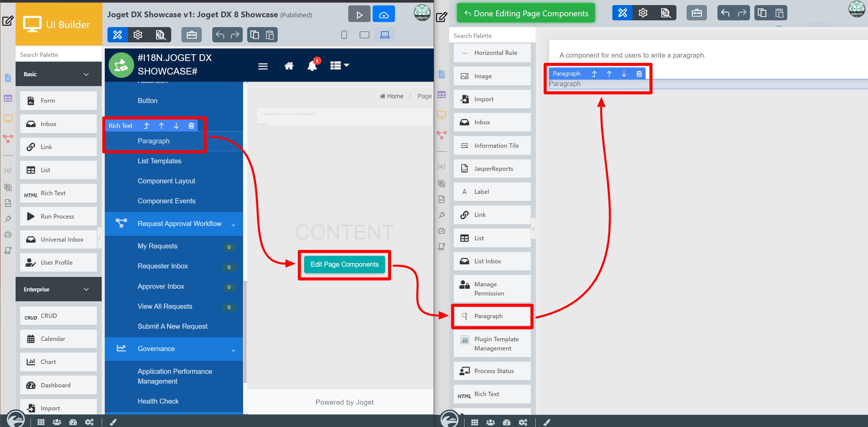Click the blue cloud save icon

383,15
